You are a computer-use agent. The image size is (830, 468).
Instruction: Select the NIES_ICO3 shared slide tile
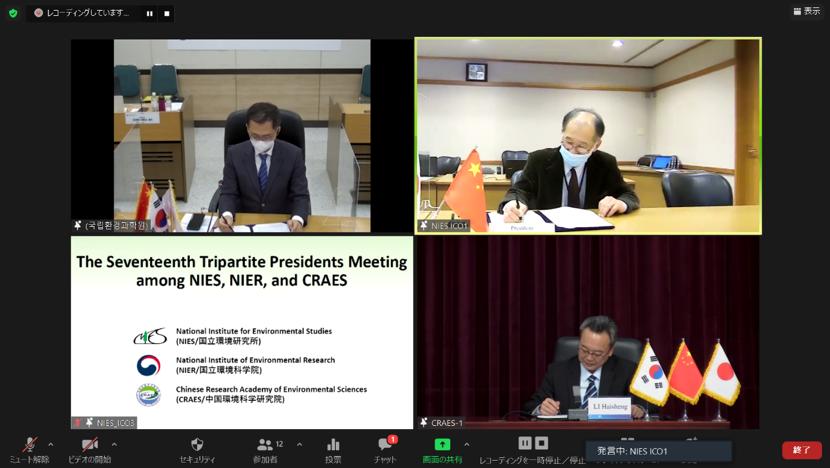242,332
